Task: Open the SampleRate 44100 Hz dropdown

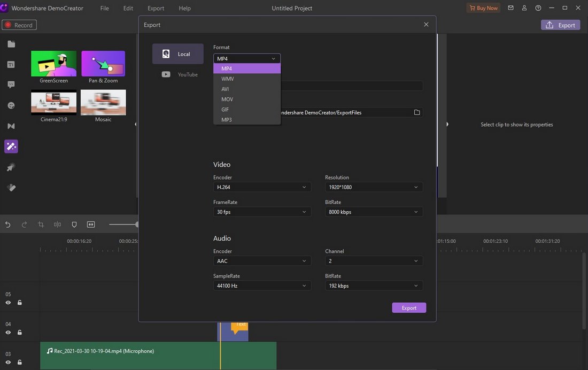Action: tap(262, 286)
